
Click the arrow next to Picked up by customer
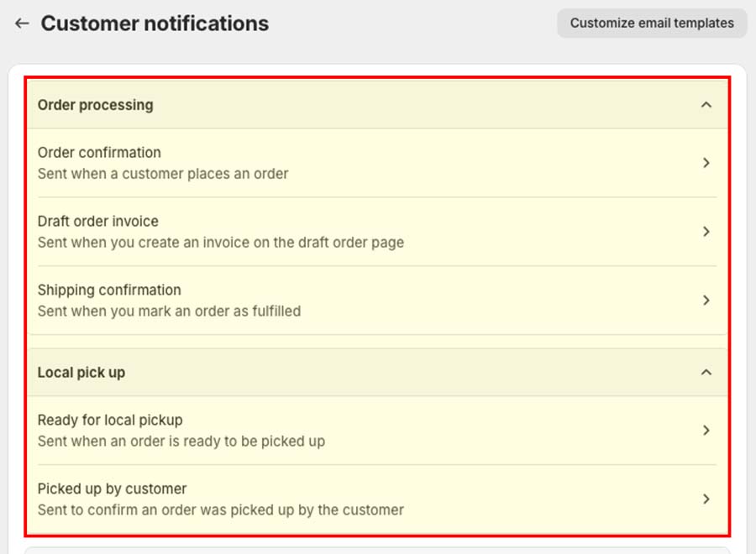click(x=706, y=499)
